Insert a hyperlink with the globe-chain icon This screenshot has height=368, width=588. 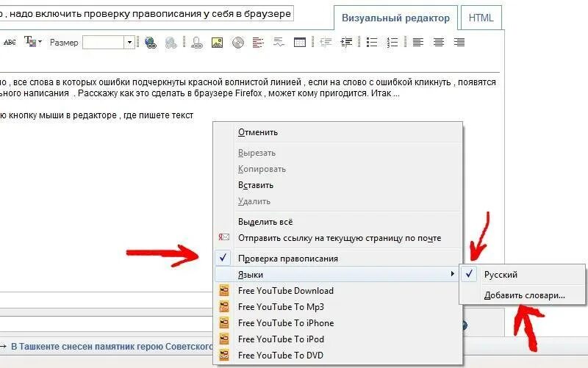click(x=151, y=43)
